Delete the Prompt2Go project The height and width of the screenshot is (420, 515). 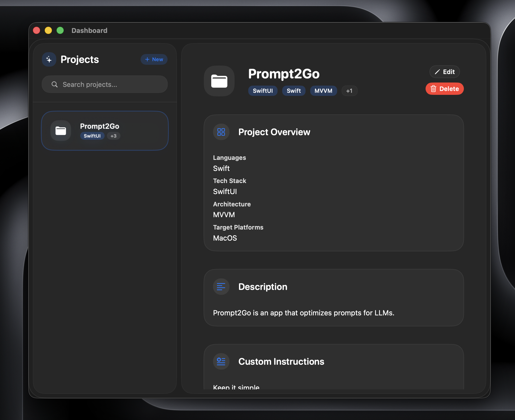pyautogui.click(x=444, y=89)
